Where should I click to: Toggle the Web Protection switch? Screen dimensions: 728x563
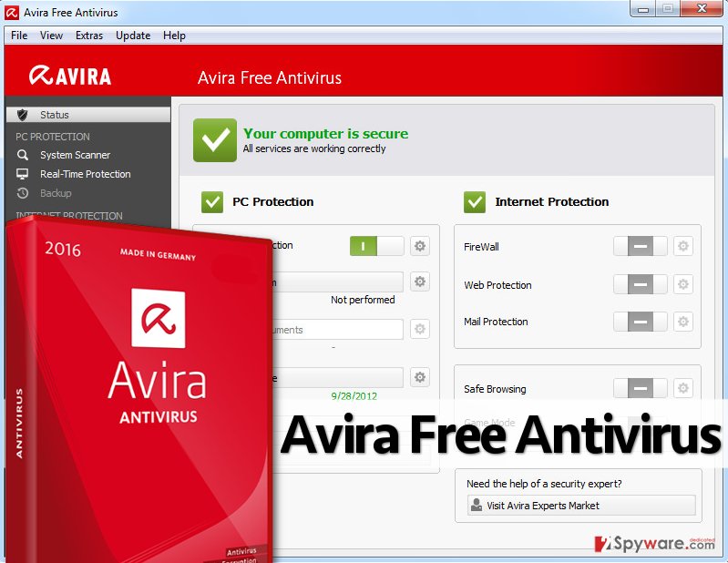click(641, 284)
